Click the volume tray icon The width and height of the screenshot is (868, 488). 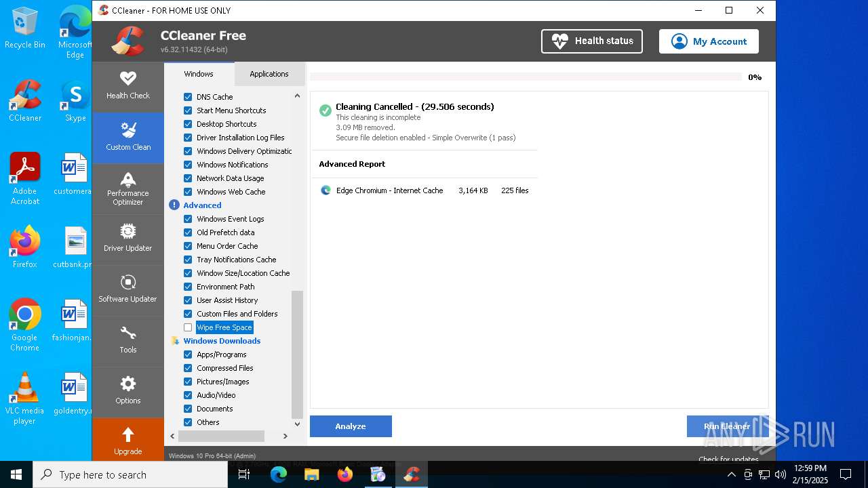[780, 474]
